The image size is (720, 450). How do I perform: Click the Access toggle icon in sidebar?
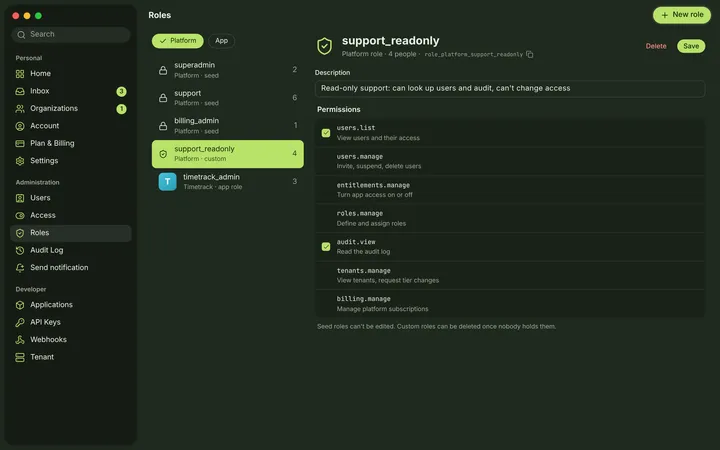[20, 215]
